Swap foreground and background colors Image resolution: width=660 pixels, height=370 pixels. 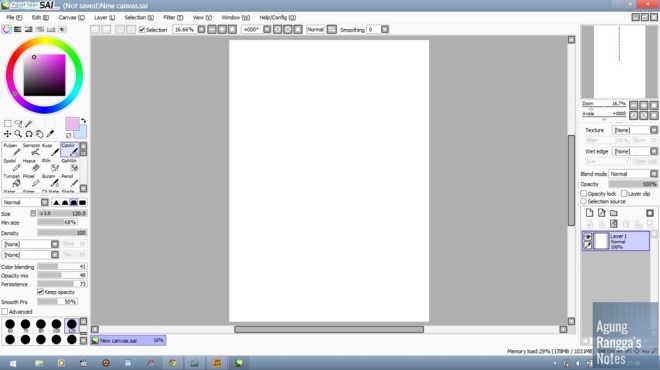click(83, 121)
